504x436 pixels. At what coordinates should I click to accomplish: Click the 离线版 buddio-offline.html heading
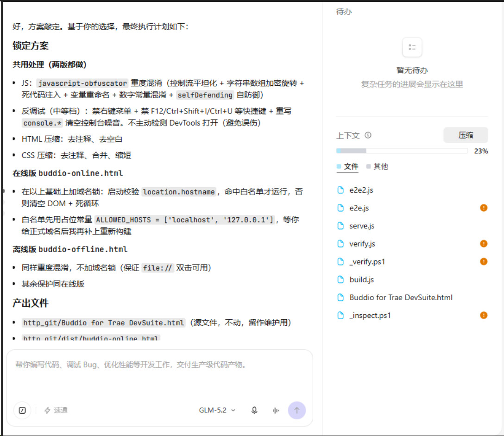click(70, 249)
